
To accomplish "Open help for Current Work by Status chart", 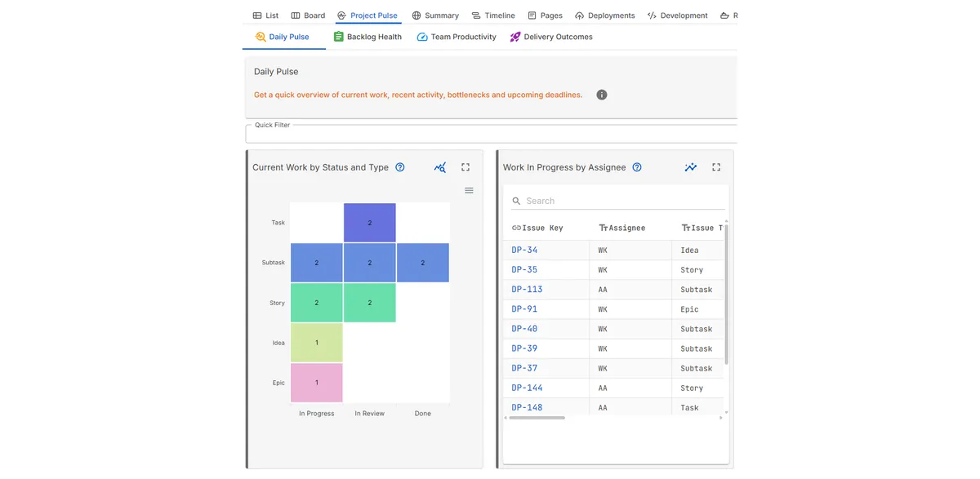I will (400, 167).
